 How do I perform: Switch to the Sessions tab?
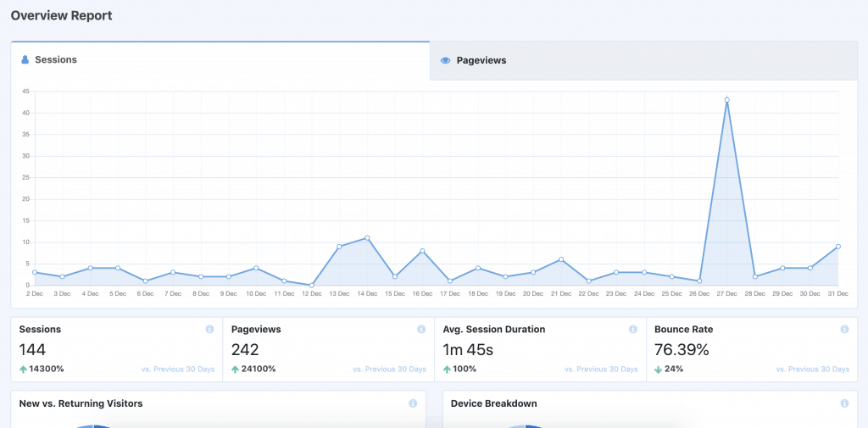click(x=220, y=60)
